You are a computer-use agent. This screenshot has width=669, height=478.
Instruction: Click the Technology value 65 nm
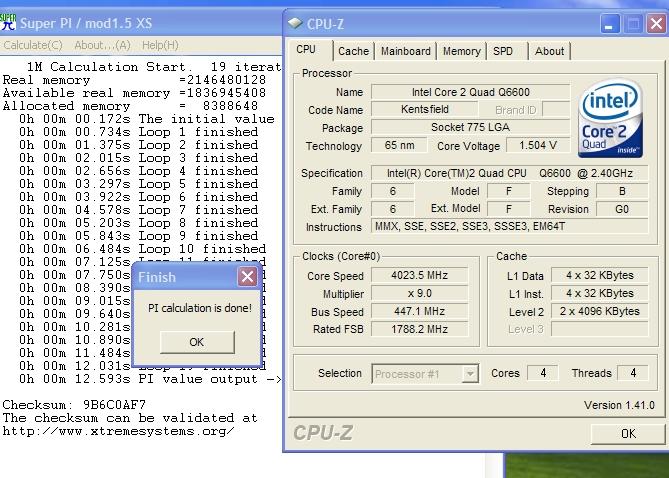[x=399, y=145]
